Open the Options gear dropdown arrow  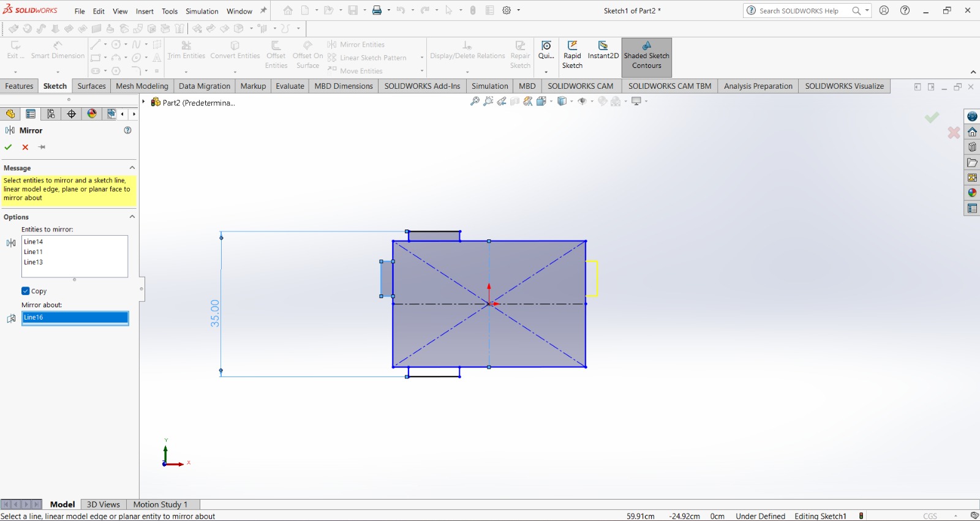[519, 10]
